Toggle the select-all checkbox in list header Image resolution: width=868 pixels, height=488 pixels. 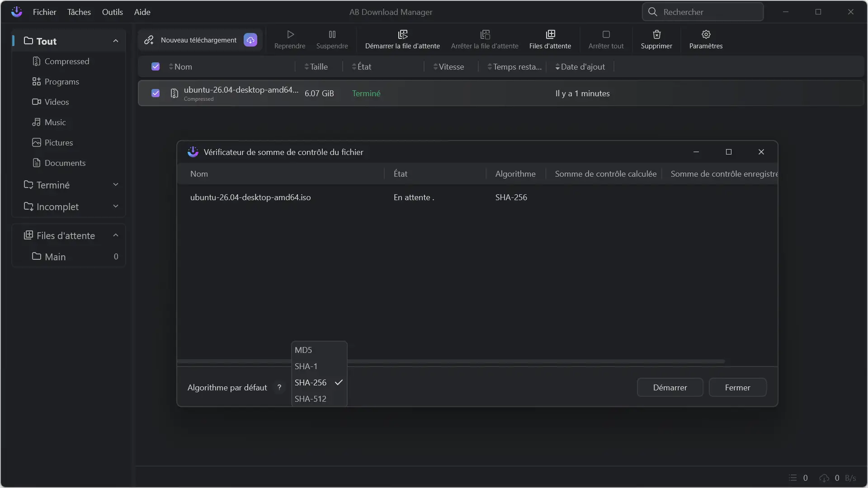(156, 66)
